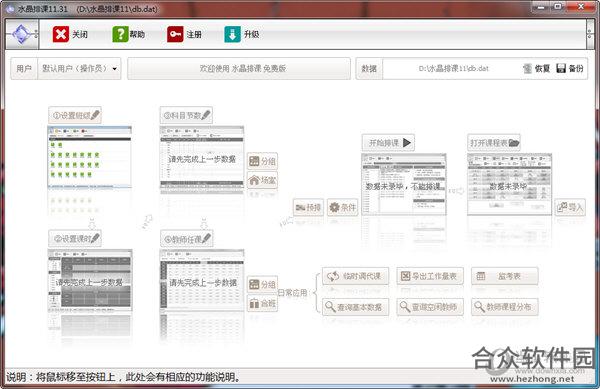Maximize the 水晶排课 window
600x389 pixels.
coord(558,7)
